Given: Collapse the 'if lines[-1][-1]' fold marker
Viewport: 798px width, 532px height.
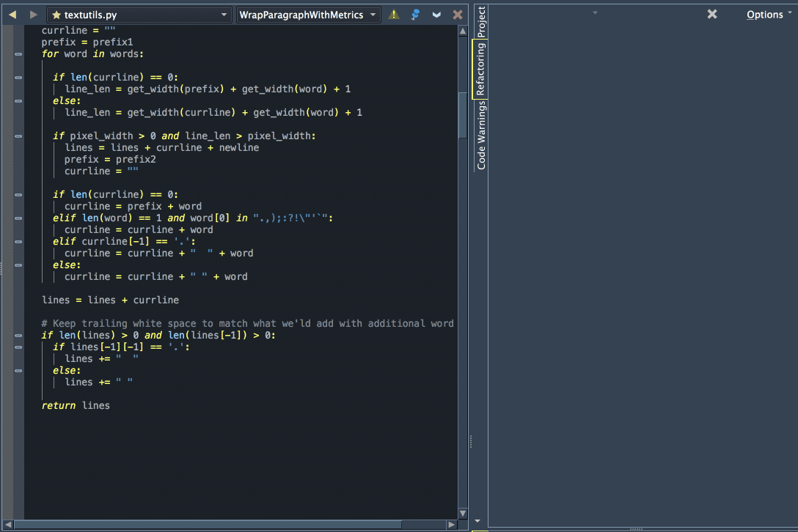Looking at the screenshot, I should [18, 347].
